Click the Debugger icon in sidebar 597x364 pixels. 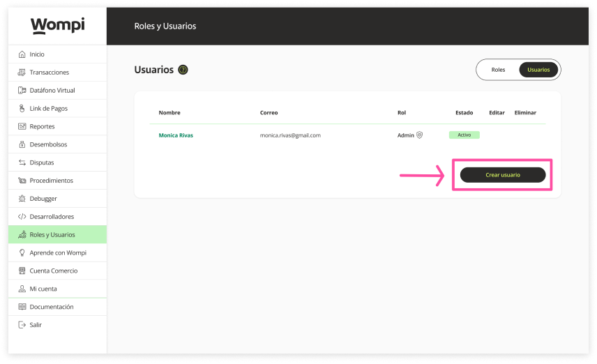[x=22, y=199]
